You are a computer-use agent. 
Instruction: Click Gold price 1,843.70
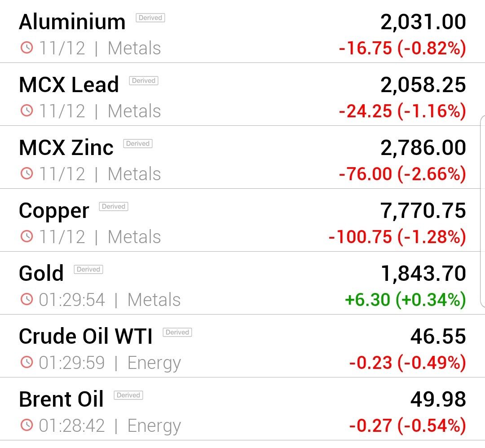tap(423, 274)
